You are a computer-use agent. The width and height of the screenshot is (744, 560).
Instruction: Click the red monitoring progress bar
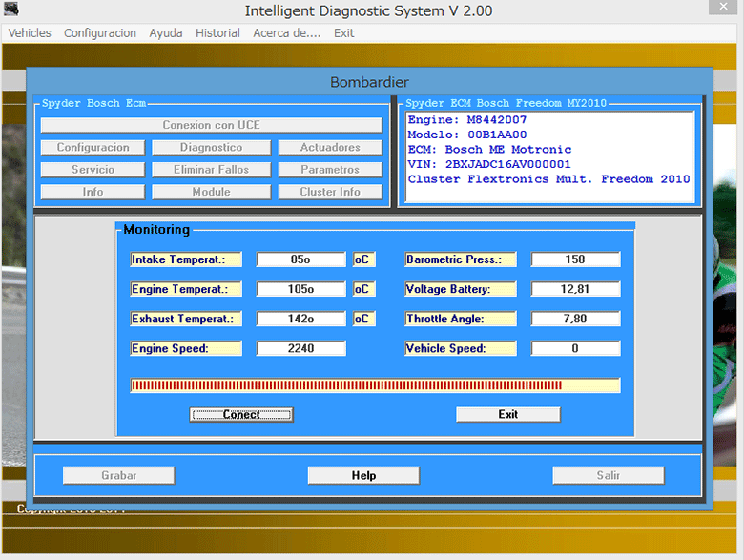375,385
